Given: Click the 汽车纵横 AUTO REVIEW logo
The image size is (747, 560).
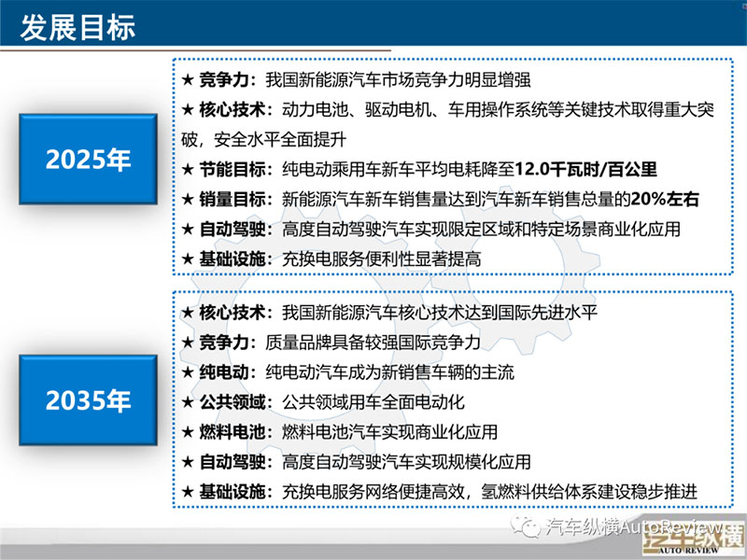Looking at the screenshot, I should click(693, 539).
